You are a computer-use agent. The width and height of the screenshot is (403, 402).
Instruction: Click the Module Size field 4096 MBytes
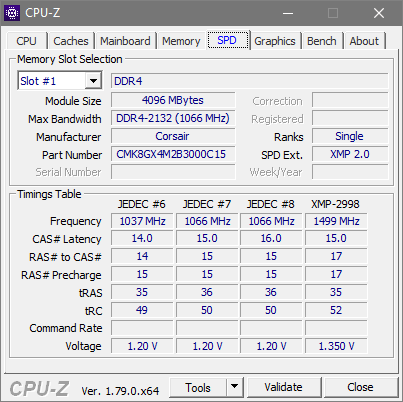pos(173,100)
